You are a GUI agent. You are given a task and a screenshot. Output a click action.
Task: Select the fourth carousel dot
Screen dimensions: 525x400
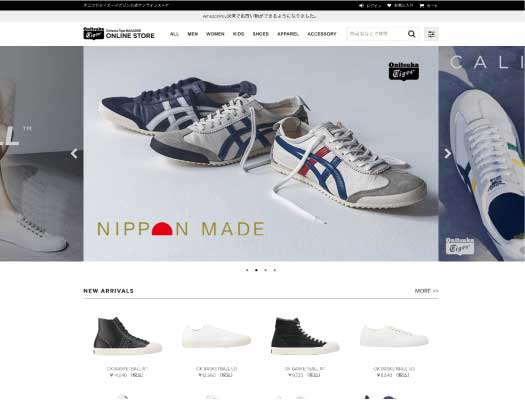point(275,270)
